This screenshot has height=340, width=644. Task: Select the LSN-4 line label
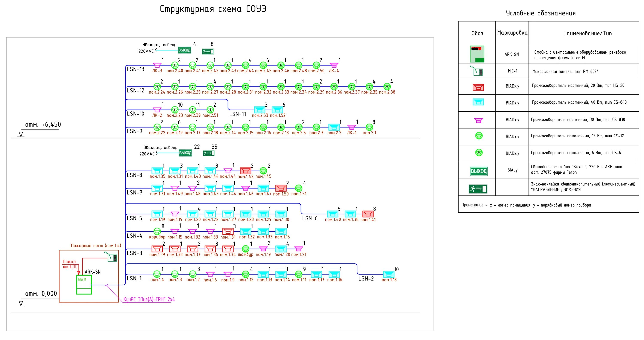pos(135,236)
